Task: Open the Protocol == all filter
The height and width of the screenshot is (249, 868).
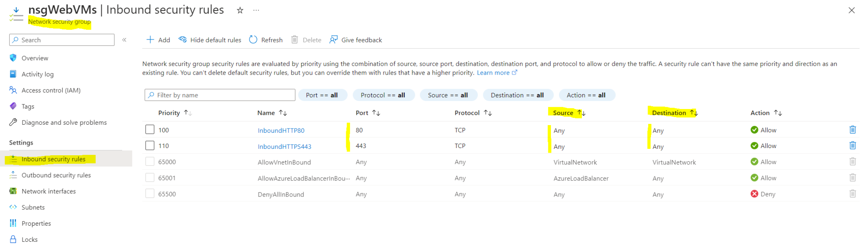Action: tap(383, 95)
